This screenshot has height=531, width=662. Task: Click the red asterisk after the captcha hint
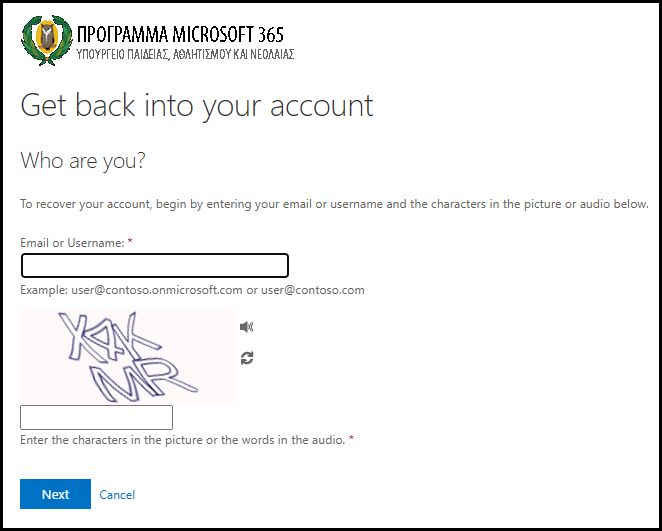pyautogui.click(x=351, y=440)
